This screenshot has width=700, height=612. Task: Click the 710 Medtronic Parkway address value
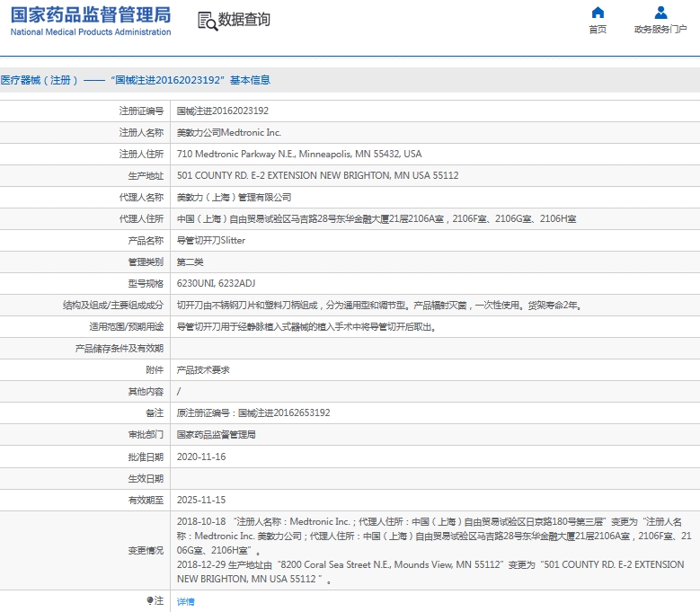pyautogui.click(x=299, y=154)
